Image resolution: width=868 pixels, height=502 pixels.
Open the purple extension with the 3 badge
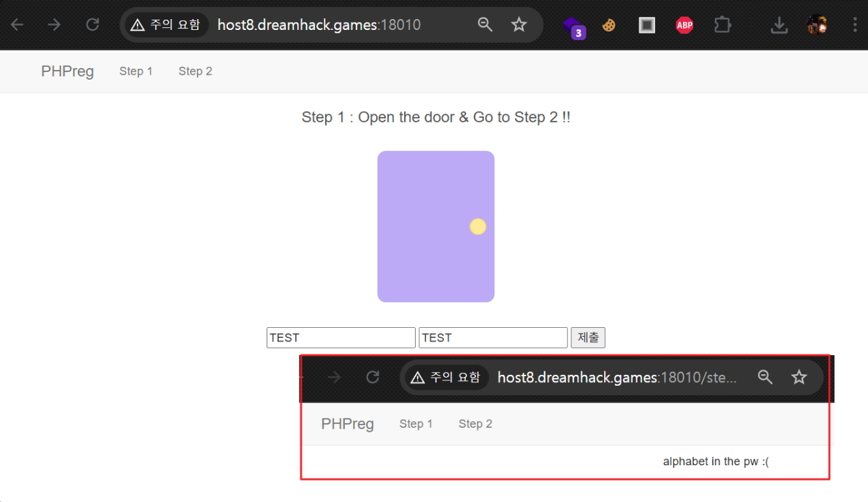[x=573, y=27]
